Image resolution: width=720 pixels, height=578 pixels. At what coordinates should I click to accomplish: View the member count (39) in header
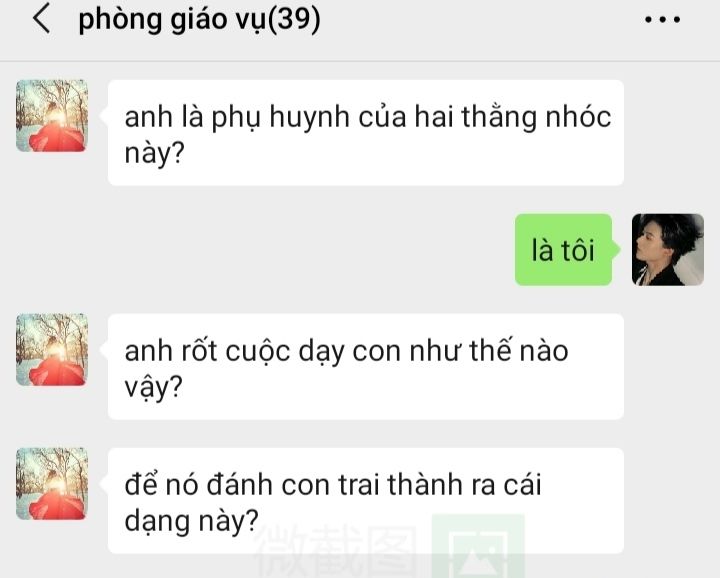294,20
